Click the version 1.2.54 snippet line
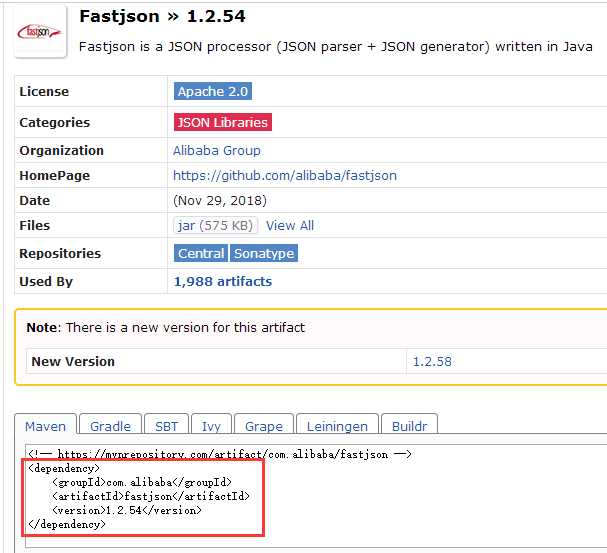The image size is (607, 553). click(127, 510)
